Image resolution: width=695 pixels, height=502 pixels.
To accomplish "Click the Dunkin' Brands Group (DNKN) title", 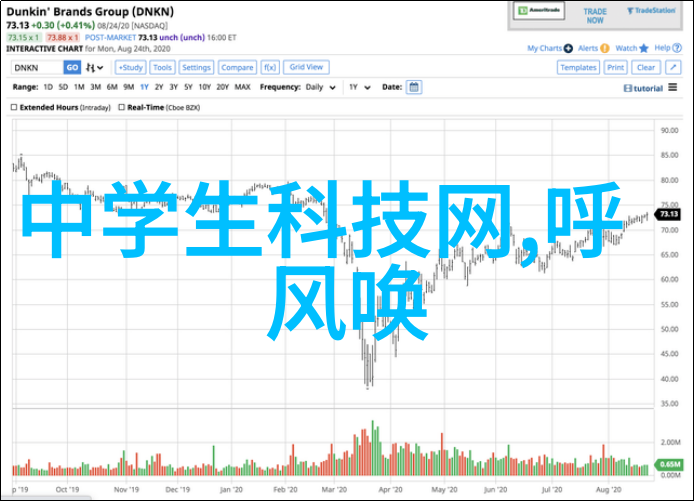I will pyautogui.click(x=90, y=12).
